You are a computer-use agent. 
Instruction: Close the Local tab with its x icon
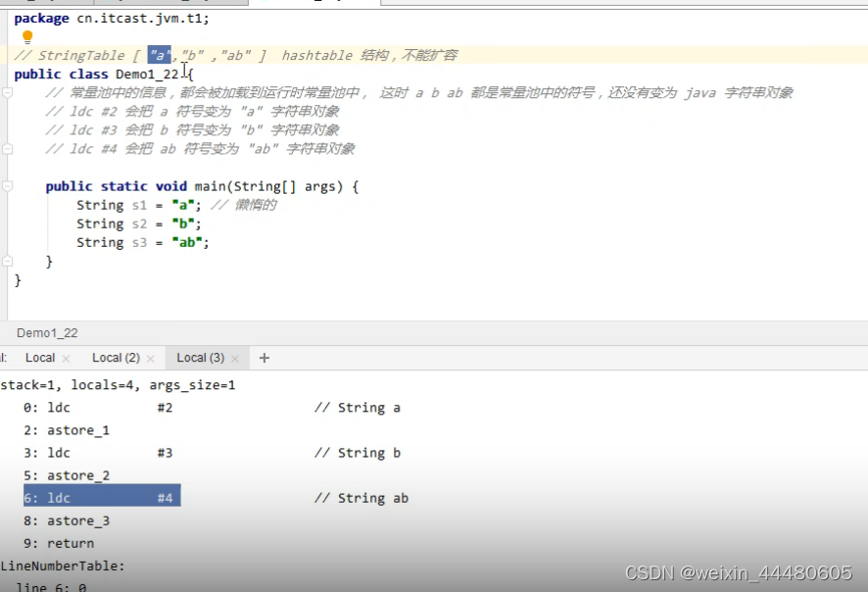(65, 358)
